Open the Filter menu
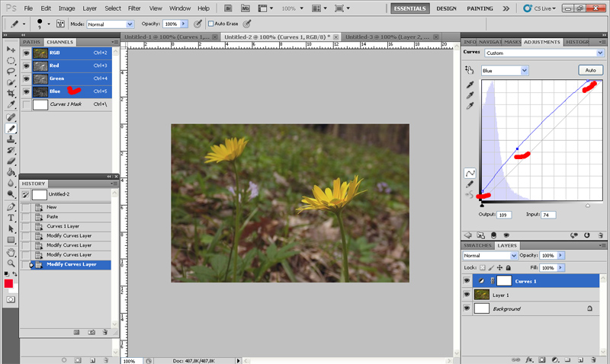 134,8
